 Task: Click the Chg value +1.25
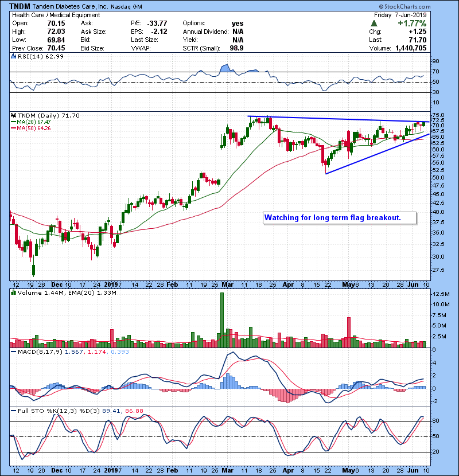pyautogui.click(x=417, y=32)
